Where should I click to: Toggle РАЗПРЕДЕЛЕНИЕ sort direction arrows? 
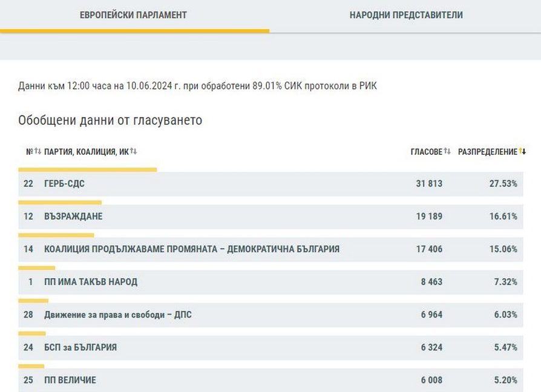[522, 151]
